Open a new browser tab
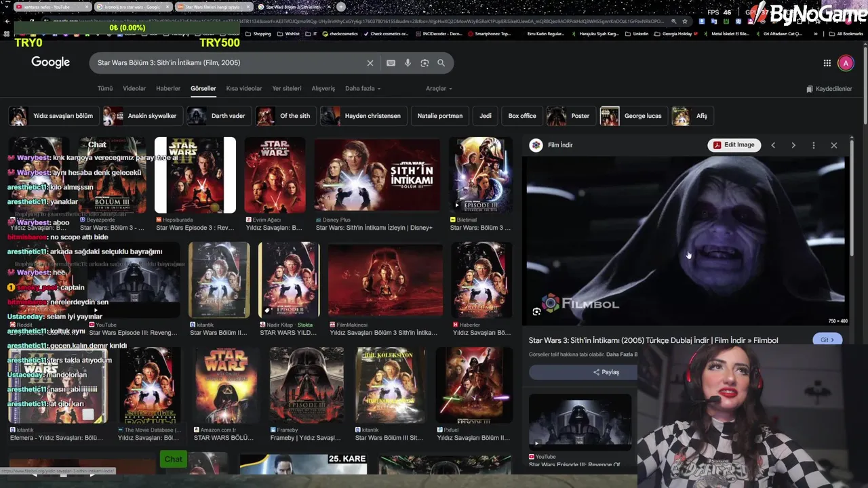 click(x=341, y=7)
